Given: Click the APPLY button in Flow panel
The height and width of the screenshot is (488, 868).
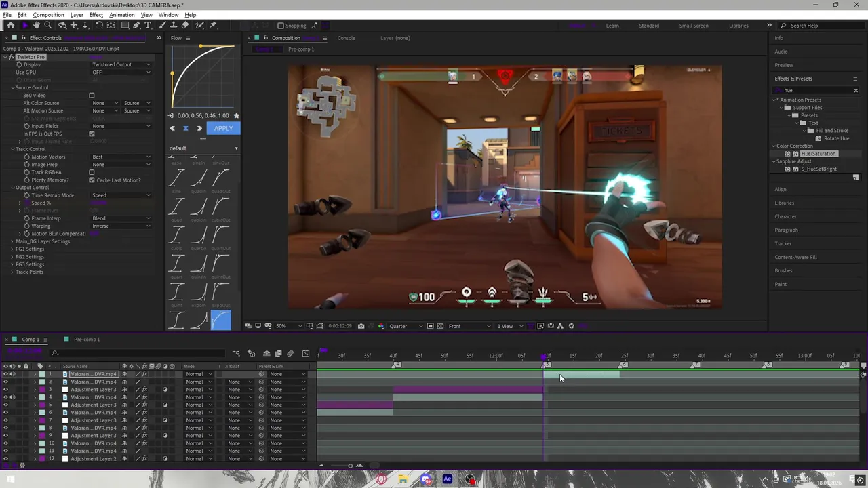Looking at the screenshot, I should pyautogui.click(x=223, y=128).
